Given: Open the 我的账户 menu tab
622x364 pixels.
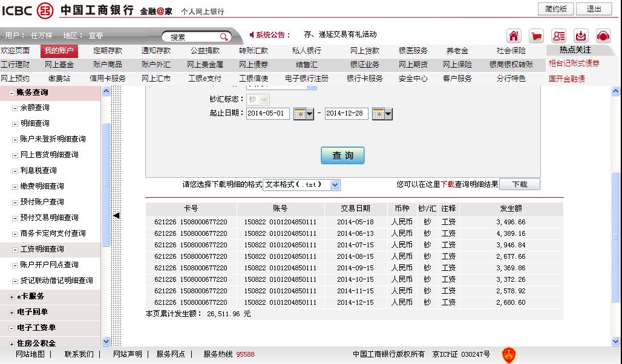Looking at the screenshot, I should (x=59, y=51).
